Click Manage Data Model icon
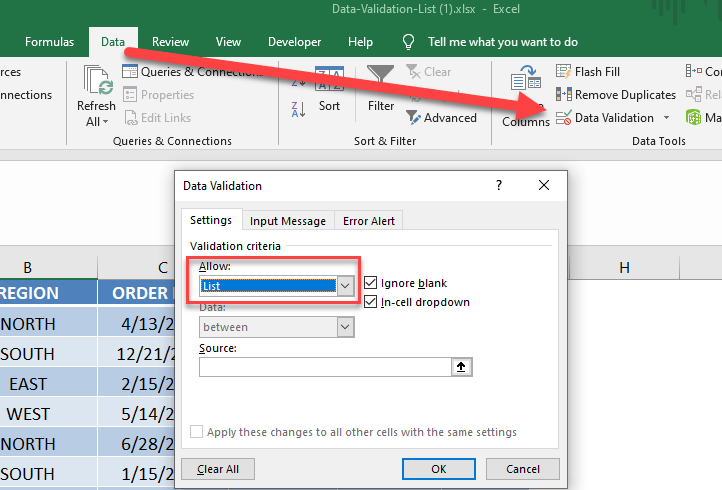This screenshot has width=722, height=490. click(x=694, y=117)
